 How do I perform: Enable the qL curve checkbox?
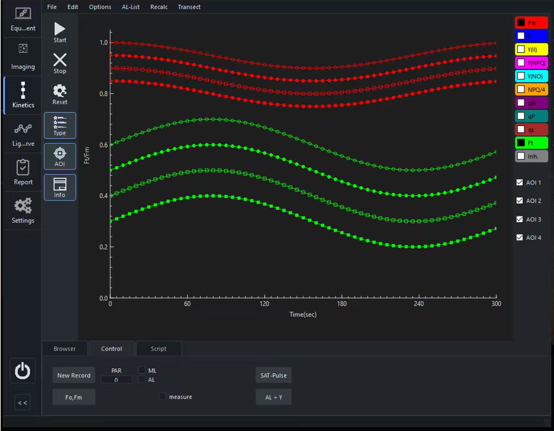pos(521,129)
